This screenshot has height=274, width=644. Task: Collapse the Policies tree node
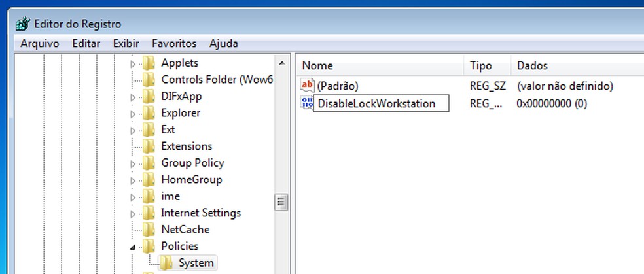pyautogui.click(x=133, y=247)
